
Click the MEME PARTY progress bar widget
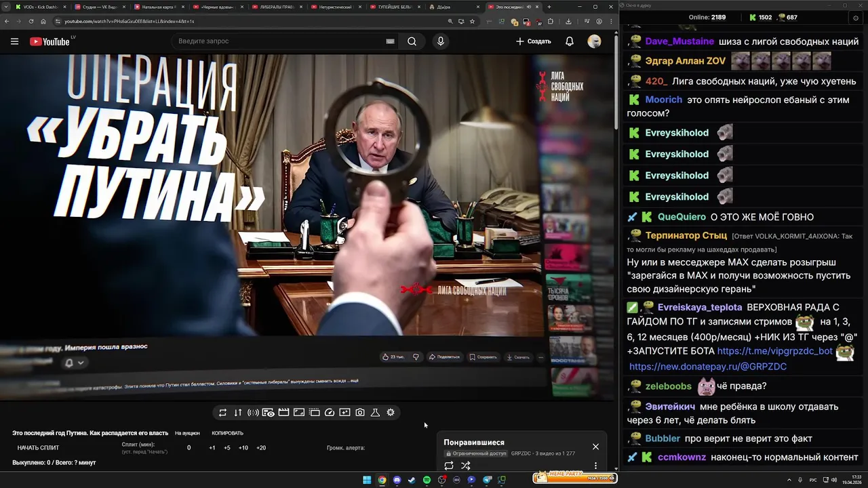[575, 478]
